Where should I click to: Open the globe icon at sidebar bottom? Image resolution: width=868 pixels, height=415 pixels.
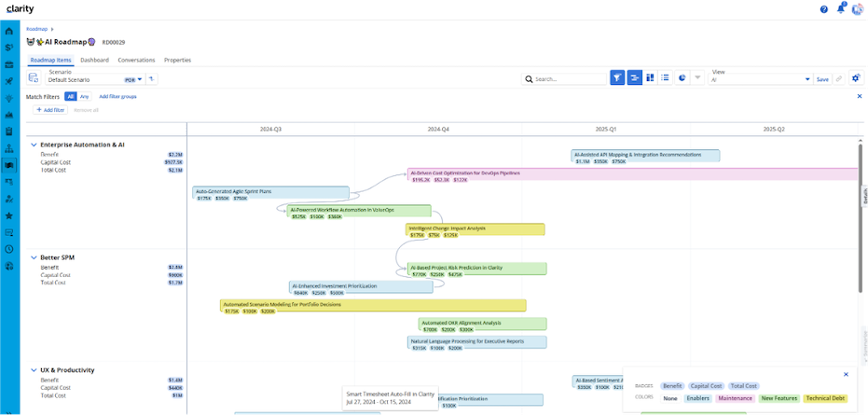pyautogui.click(x=9, y=266)
